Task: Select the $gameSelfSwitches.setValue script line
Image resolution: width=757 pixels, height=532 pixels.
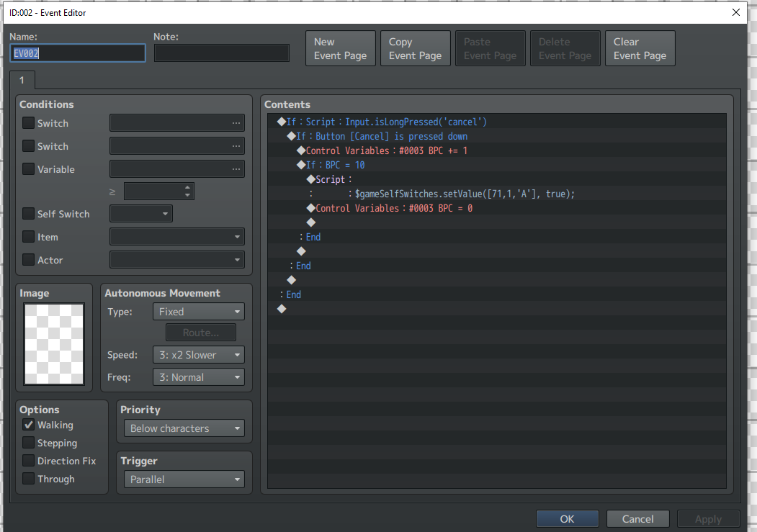Action: (x=497, y=194)
